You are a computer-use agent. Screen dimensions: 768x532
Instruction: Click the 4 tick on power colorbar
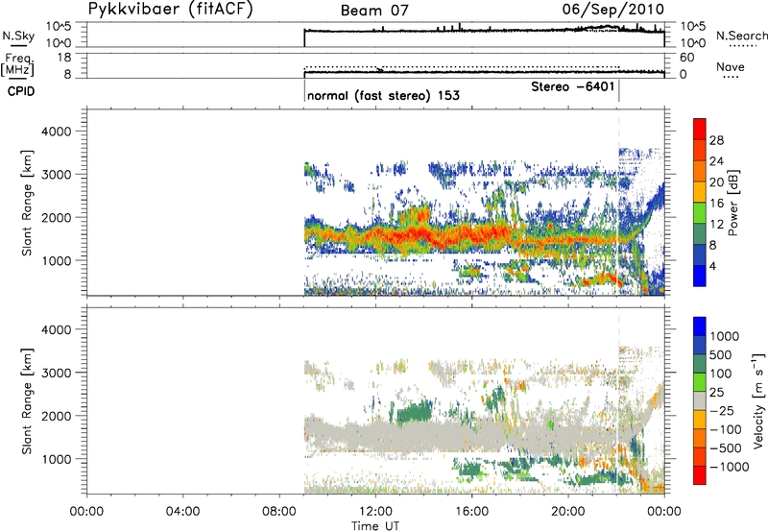[712, 266]
